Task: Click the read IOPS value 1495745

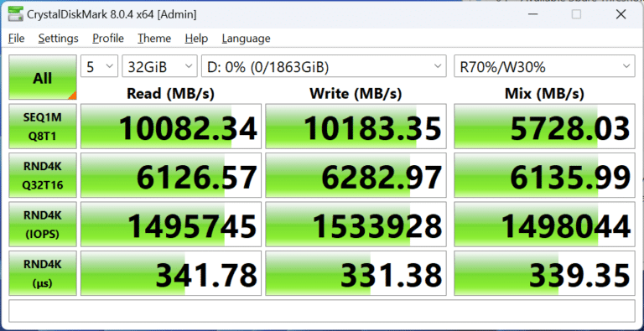Action: 171,225
